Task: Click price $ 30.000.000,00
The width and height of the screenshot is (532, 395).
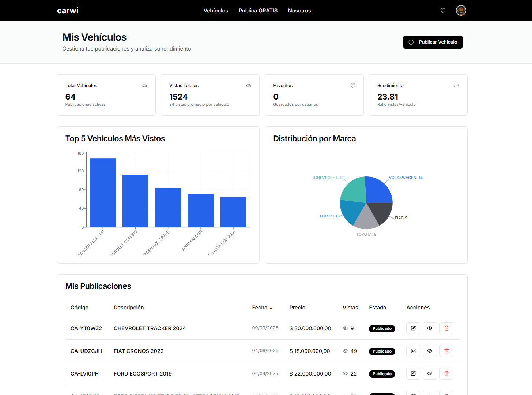Action: pos(310,328)
